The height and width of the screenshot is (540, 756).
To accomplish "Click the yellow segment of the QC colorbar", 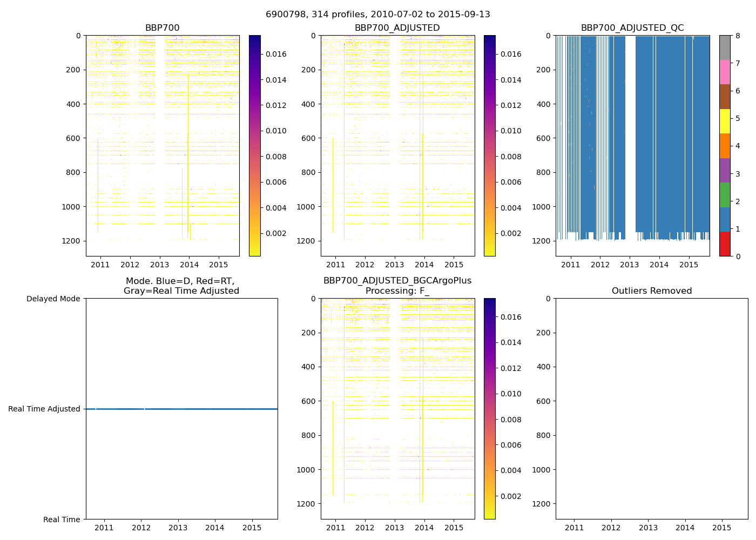I will pos(725,121).
